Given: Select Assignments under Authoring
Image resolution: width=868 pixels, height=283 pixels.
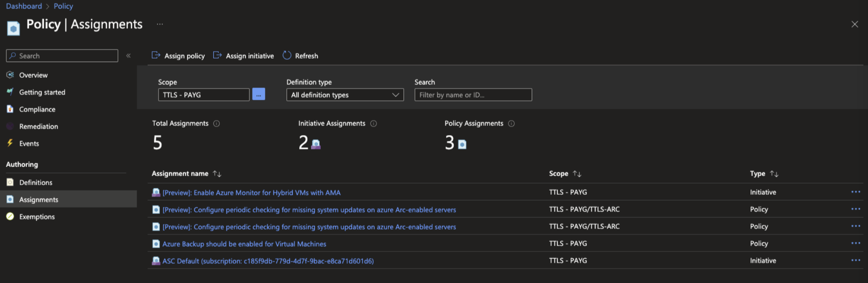Looking at the screenshot, I should pyautogui.click(x=38, y=199).
